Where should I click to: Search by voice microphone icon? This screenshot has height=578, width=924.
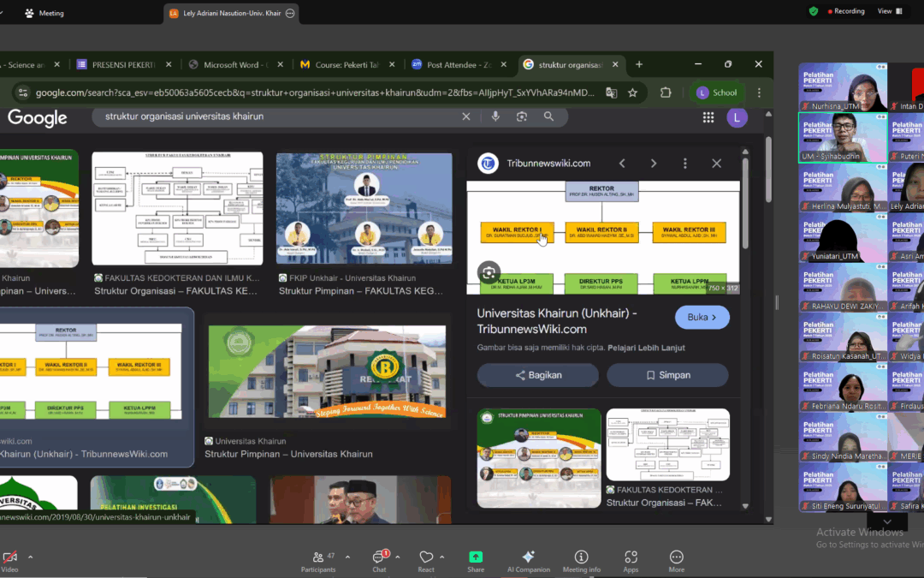click(x=495, y=116)
